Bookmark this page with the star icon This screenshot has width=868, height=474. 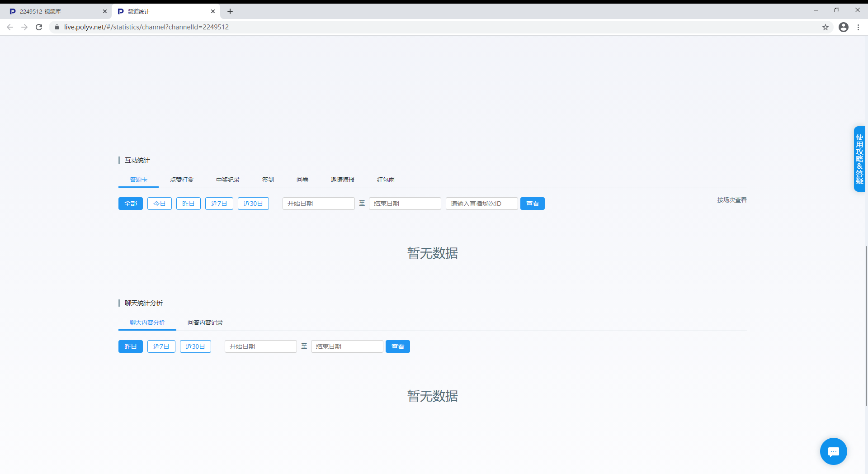[x=826, y=27]
